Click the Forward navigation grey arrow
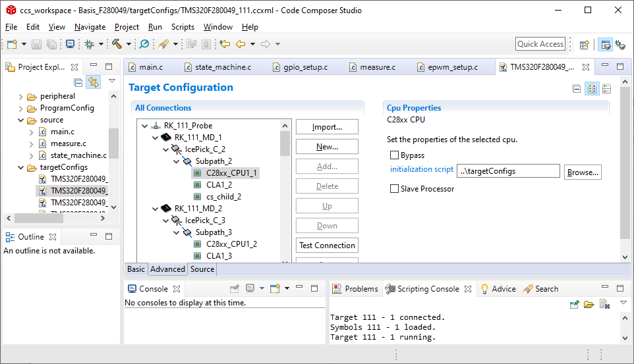Viewport: 634px width, 364px height. click(266, 44)
